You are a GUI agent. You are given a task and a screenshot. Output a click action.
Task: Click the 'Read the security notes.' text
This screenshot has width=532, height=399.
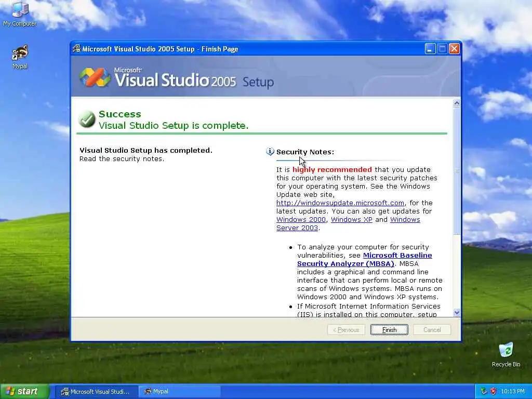122,159
